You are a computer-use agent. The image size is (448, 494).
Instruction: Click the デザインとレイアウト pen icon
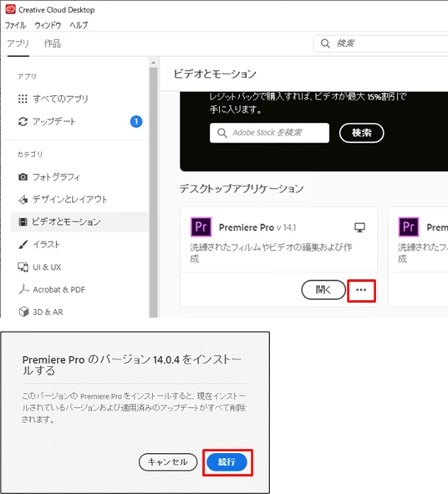tap(23, 200)
